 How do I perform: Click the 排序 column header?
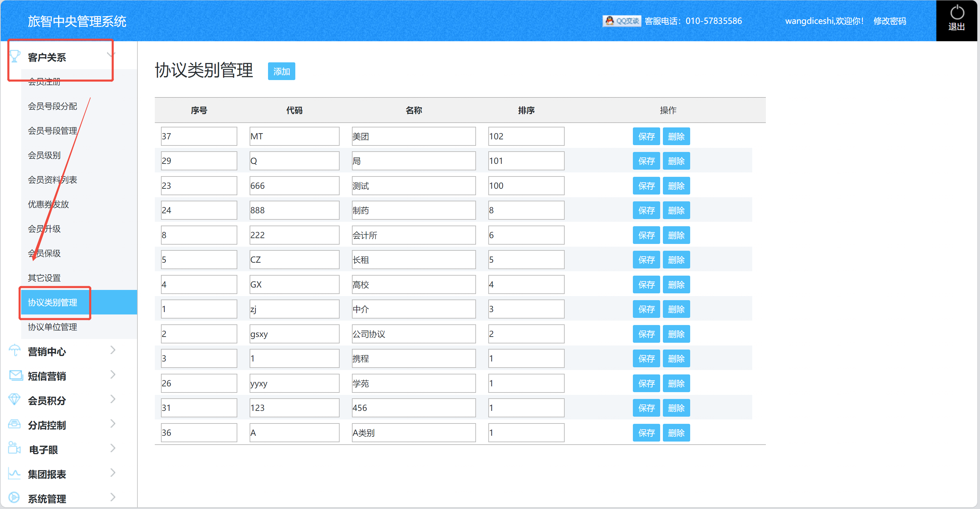tap(526, 111)
